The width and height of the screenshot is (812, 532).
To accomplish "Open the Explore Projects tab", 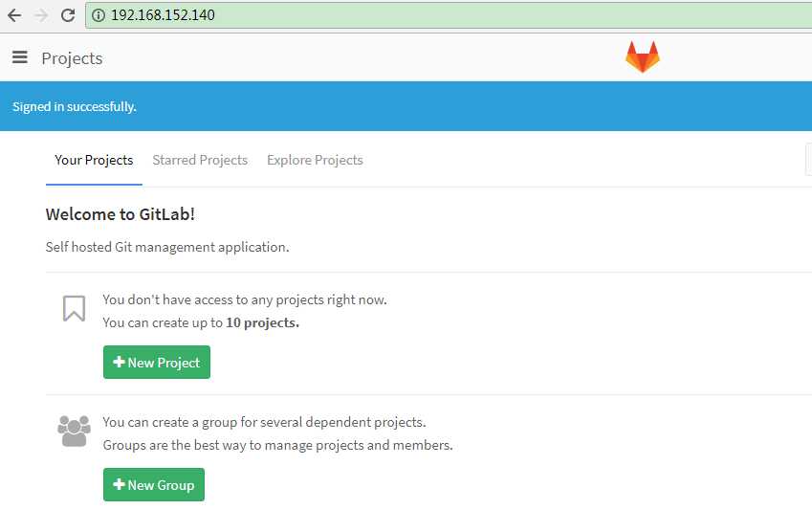I will [315, 160].
